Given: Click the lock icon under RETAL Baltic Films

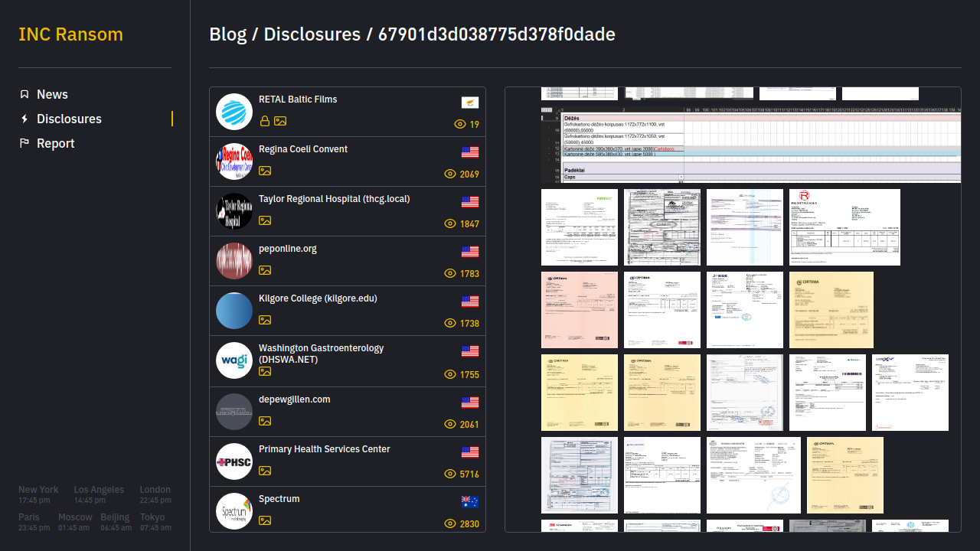Looking at the screenshot, I should coord(265,121).
